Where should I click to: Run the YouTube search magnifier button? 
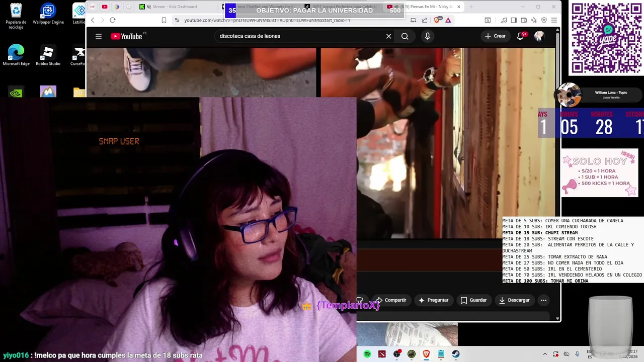pos(405,36)
